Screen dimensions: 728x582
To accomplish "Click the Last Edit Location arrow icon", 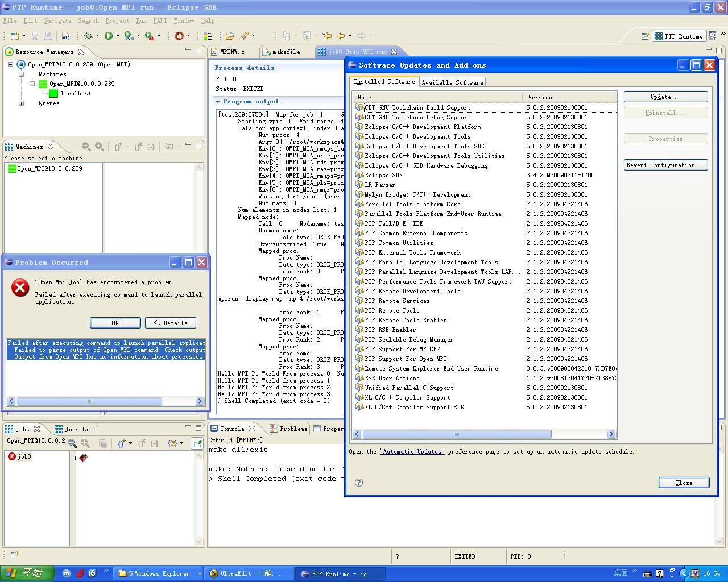I will (x=326, y=36).
